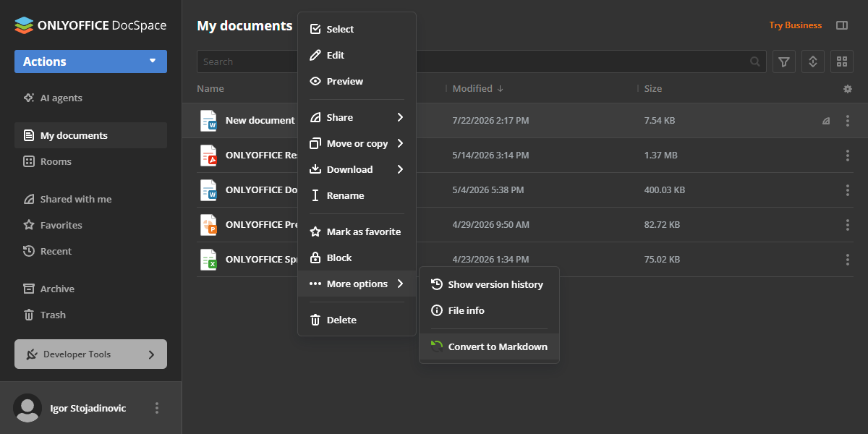Screen dimensions: 868x434
Task: Expand the Actions dropdown button
Action: coord(90,61)
